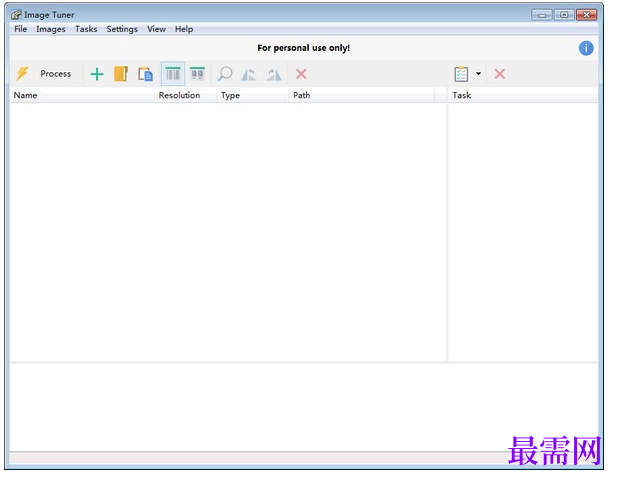Paste images from the clipboard icon
Image resolution: width=620 pixels, height=482 pixels.
pyautogui.click(x=146, y=74)
